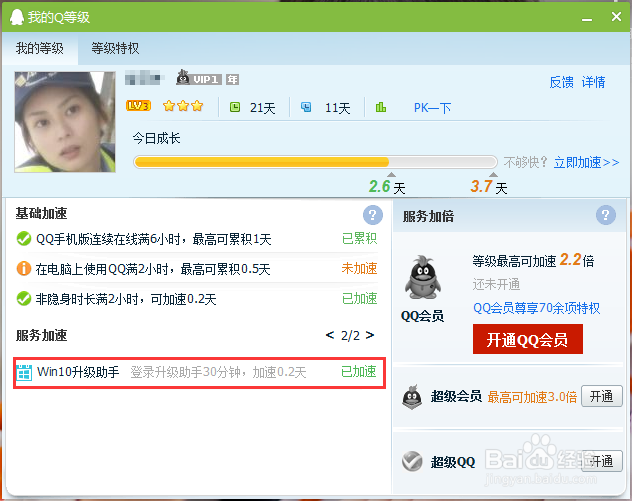
Task: Click 已加速 status in Win10升级助手 row
Action: pyautogui.click(x=358, y=372)
